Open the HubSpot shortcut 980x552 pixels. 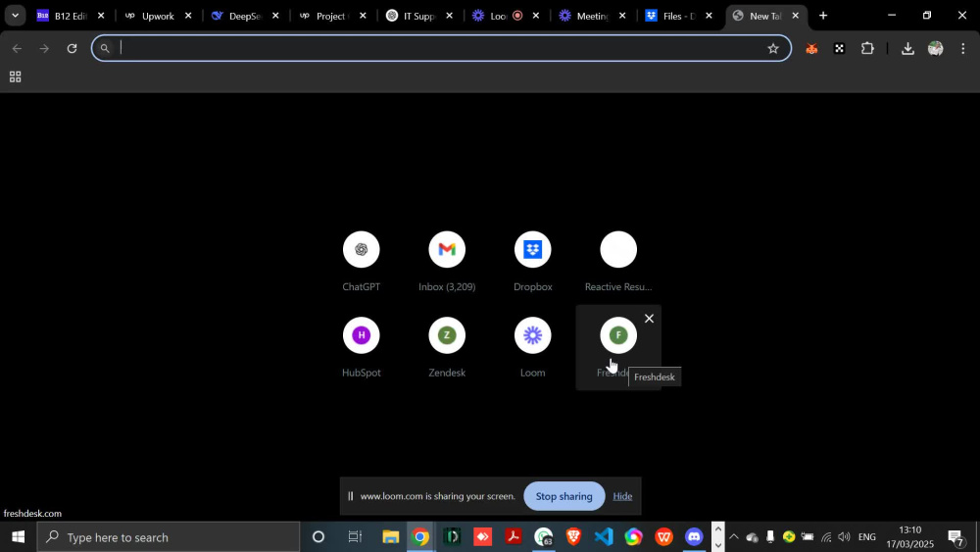[361, 347]
